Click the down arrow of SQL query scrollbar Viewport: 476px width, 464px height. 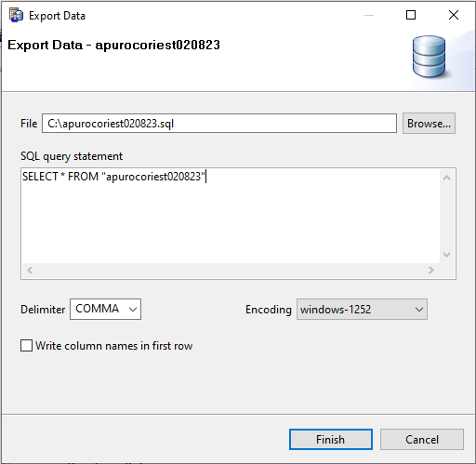[446, 255]
